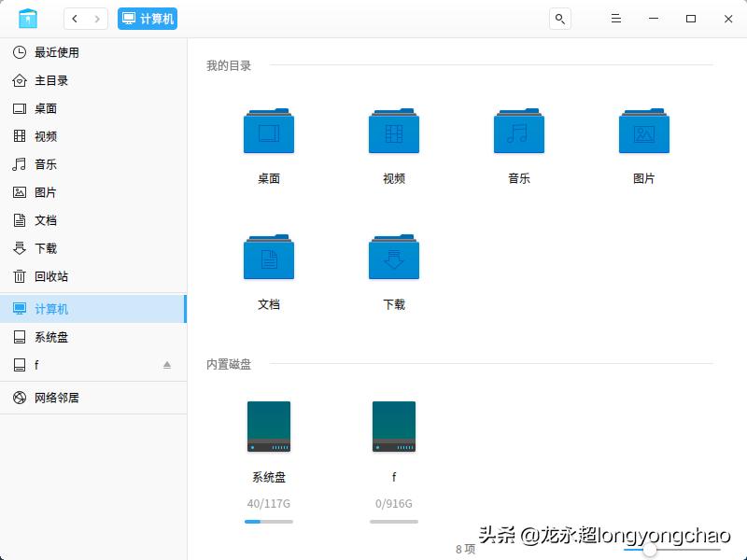Open the hamburger settings menu

[x=615, y=18]
